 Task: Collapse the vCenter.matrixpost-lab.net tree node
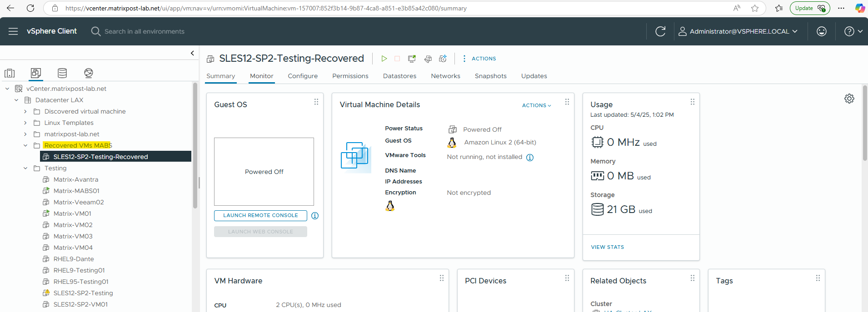[x=7, y=89]
